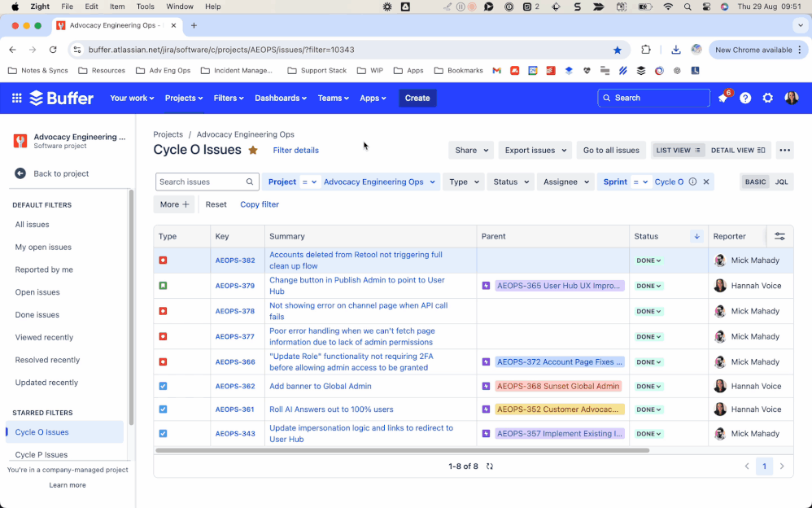Open the Type filter dropdown

pyautogui.click(x=464, y=182)
